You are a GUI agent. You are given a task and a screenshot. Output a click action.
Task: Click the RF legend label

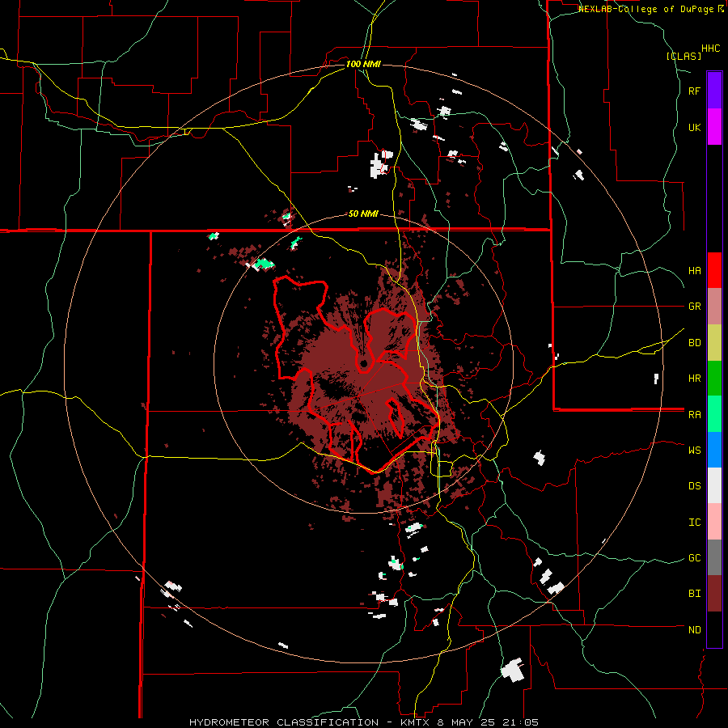[x=694, y=91]
